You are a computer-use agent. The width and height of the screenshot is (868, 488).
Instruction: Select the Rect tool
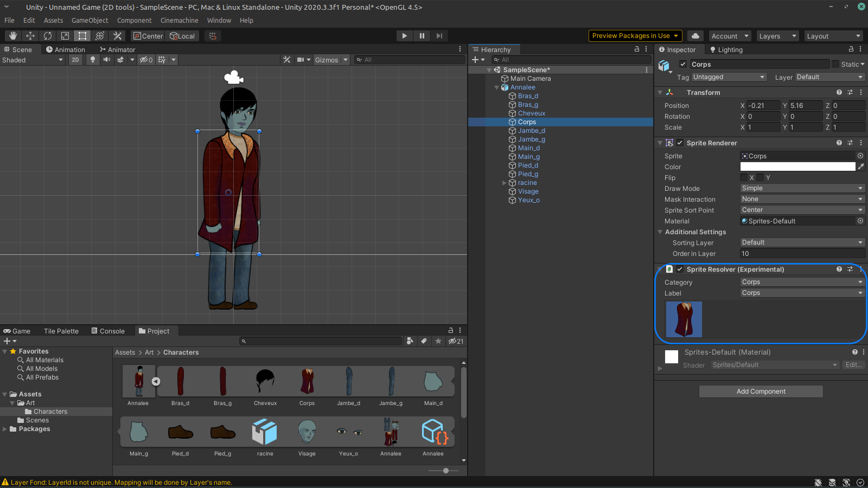(82, 36)
